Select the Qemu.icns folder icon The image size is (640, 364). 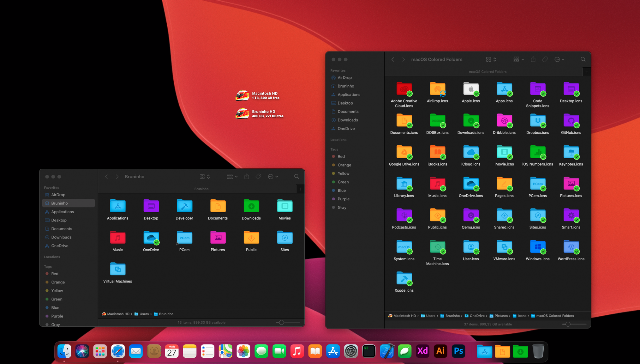471,215
